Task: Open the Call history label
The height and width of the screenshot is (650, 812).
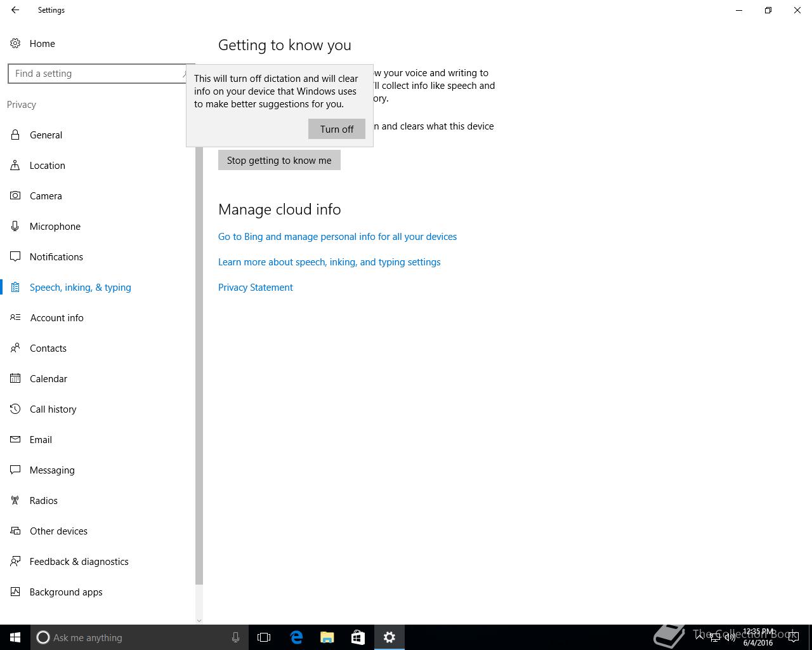Action: [53, 409]
